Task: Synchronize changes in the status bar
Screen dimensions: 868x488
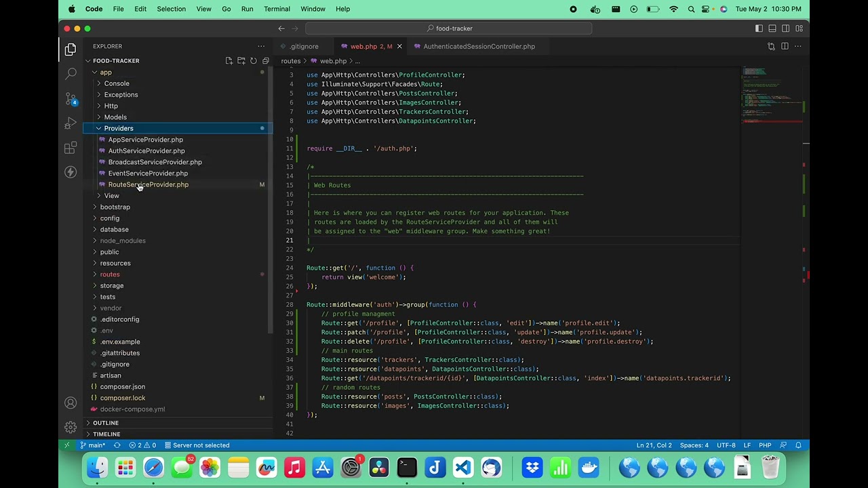Action: click(117, 445)
